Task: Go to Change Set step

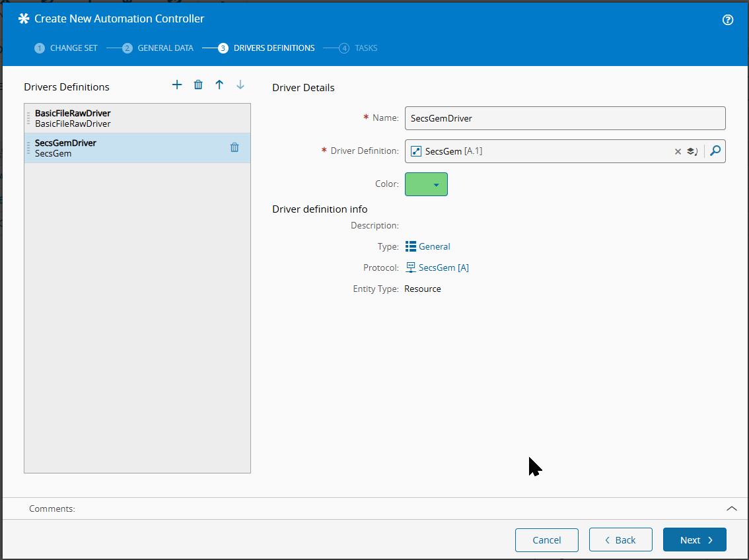Action: point(67,48)
